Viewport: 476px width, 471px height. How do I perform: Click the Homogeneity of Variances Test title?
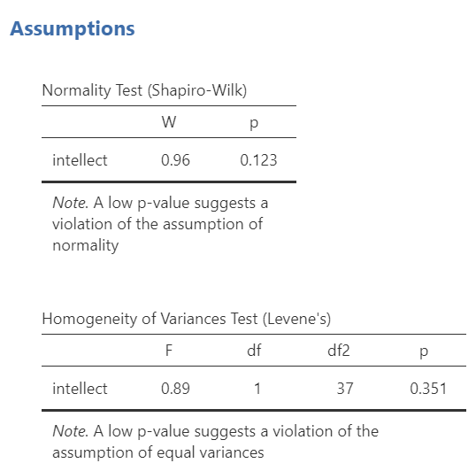[187, 319]
